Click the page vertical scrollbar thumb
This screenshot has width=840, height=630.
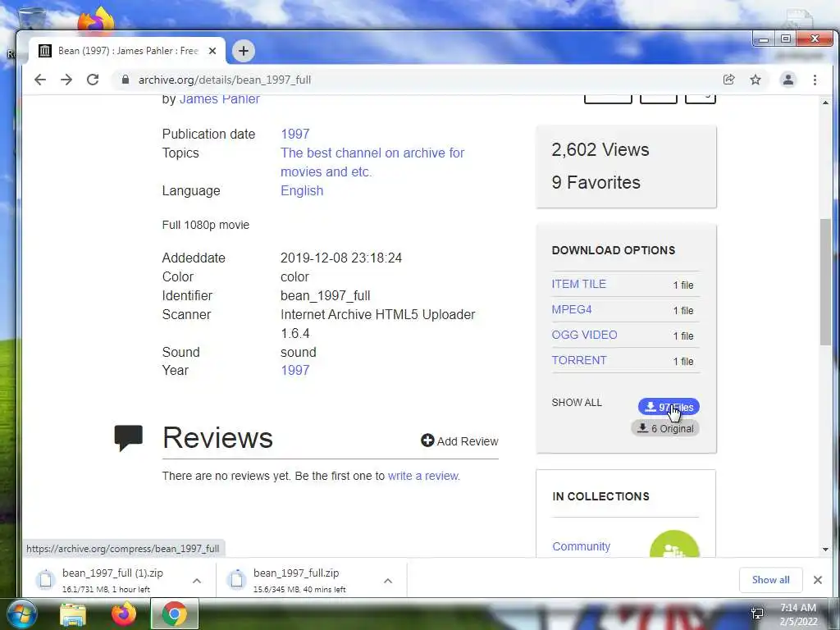pos(825,282)
